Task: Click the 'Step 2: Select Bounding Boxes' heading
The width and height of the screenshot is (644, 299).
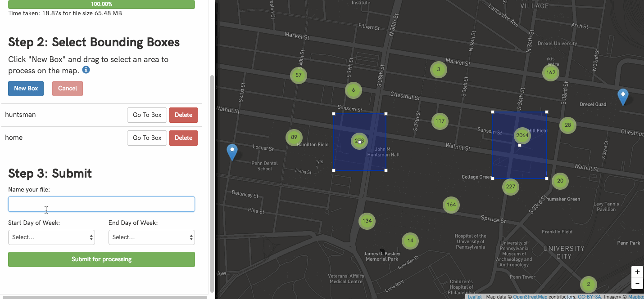Action: 94,42
